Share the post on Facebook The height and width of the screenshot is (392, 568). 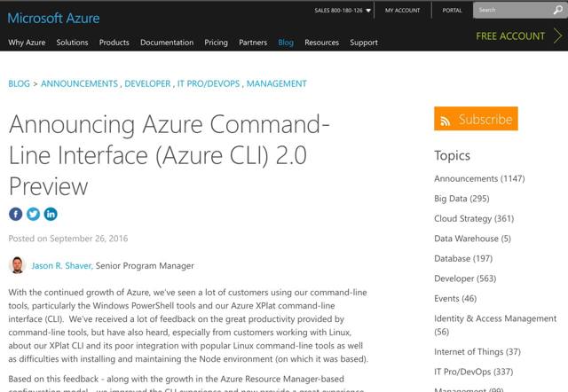[16, 214]
